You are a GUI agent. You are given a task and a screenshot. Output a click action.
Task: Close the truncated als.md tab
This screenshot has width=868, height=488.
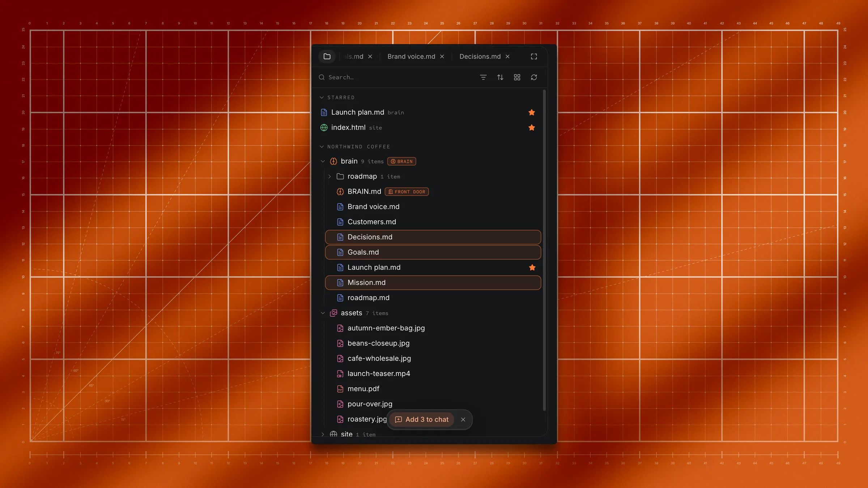[370, 56]
